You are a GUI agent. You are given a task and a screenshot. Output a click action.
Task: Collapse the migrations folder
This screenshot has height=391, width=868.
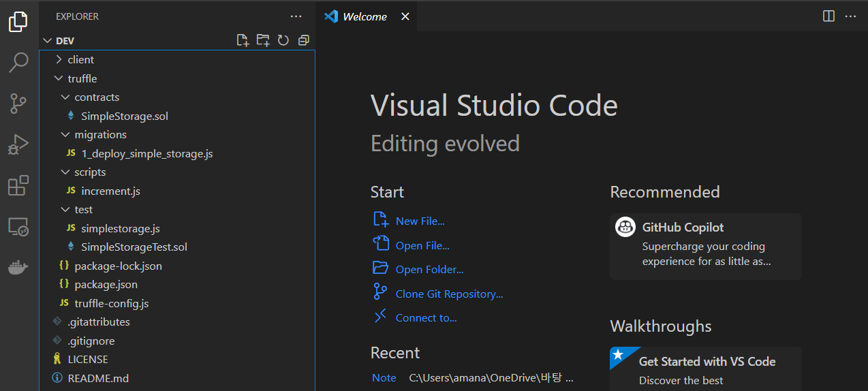pyautogui.click(x=177, y=135)
